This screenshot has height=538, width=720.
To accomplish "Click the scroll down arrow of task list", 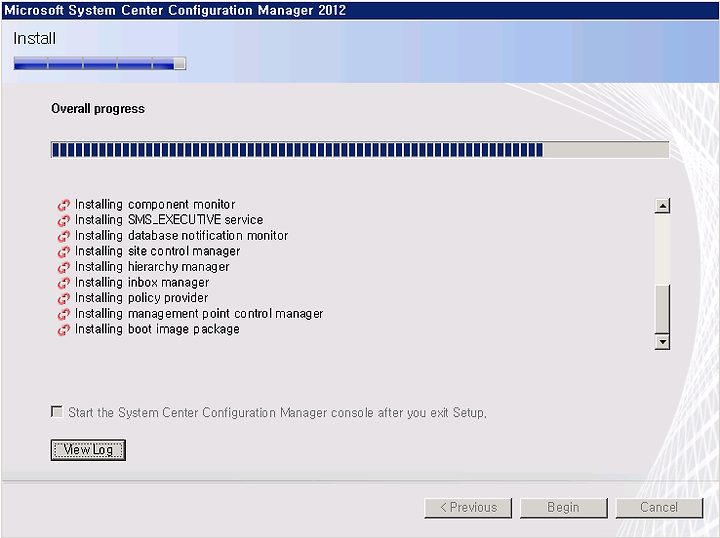I will pyautogui.click(x=662, y=342).
